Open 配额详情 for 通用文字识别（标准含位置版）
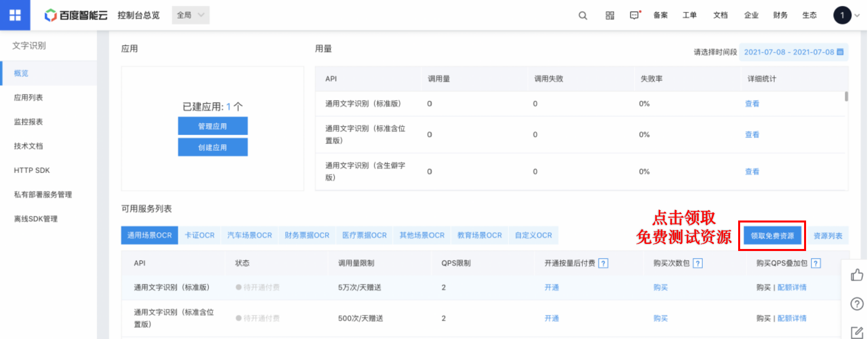Screen dimensions: 868x339 pyautogui.click(x=792, y=318)
